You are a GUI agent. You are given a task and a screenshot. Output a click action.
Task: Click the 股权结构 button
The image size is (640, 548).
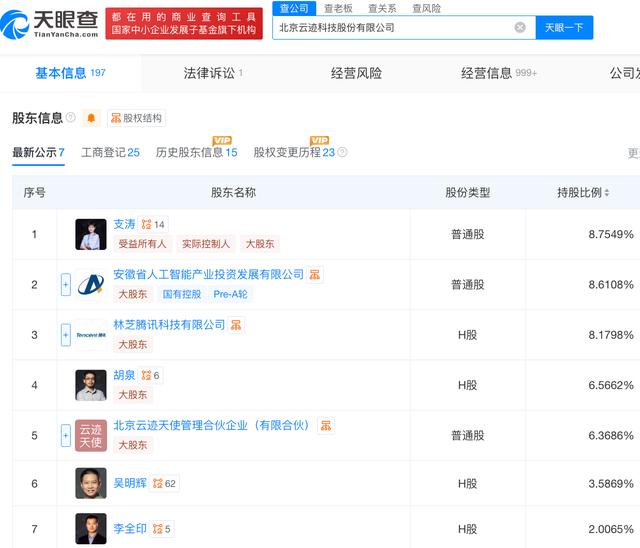point(135,118)
